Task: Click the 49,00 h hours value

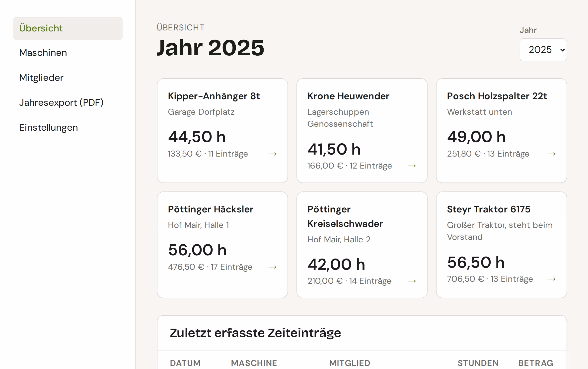Action: [476, 137]
